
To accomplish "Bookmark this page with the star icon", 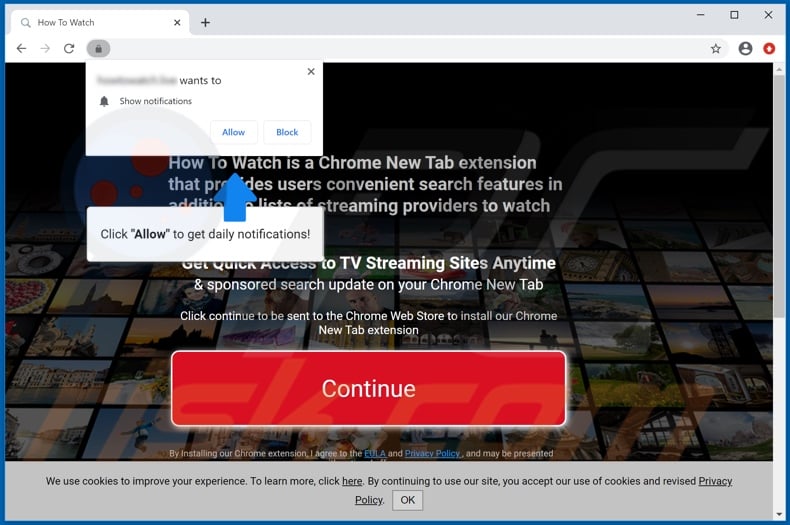I will click(715, 48).
